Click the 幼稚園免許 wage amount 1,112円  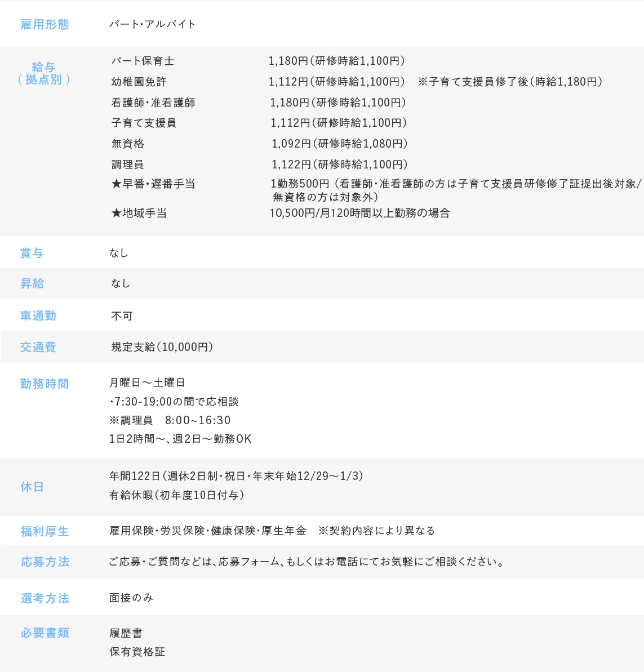pos(288,82)
